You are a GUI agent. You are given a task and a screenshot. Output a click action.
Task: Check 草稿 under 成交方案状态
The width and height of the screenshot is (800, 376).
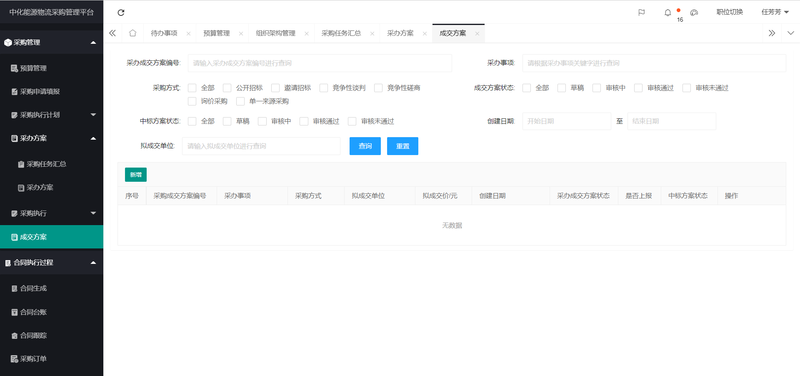point(561,88)
